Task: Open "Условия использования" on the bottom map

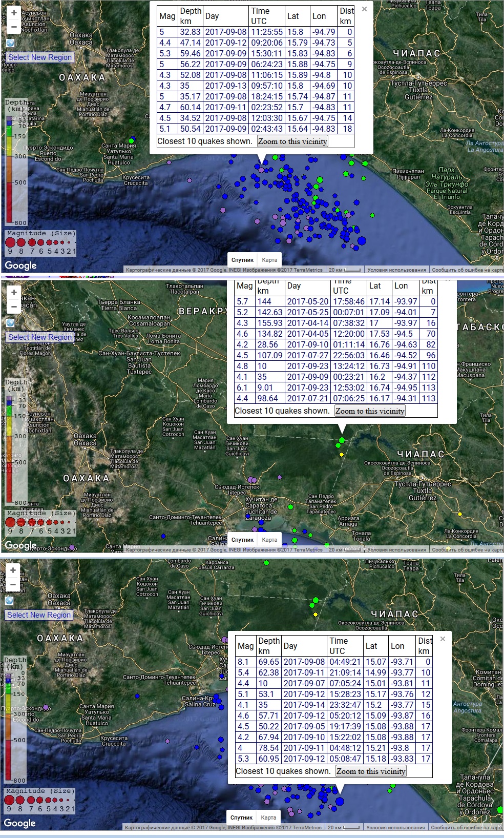Action: pyautogui.click(x=395, y=827)
